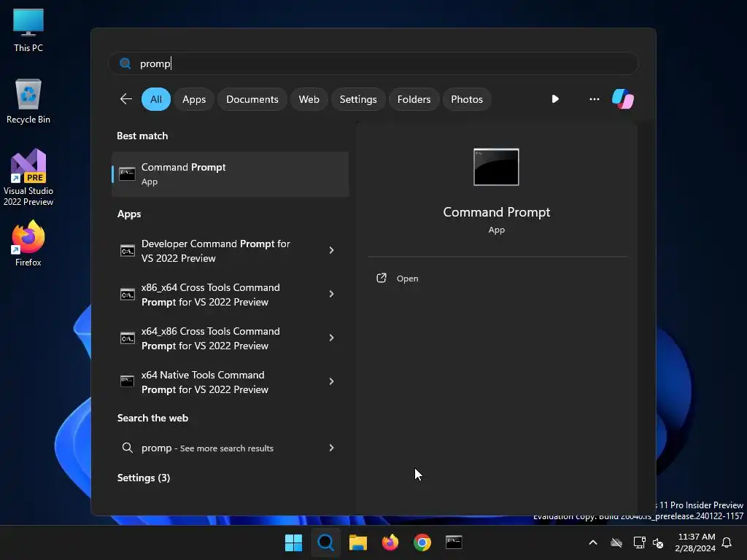Image resolution: width=747 pixels, height=560 pixels.
Task: Click the x64 Native Tools icon
Action: coord(127,381)
